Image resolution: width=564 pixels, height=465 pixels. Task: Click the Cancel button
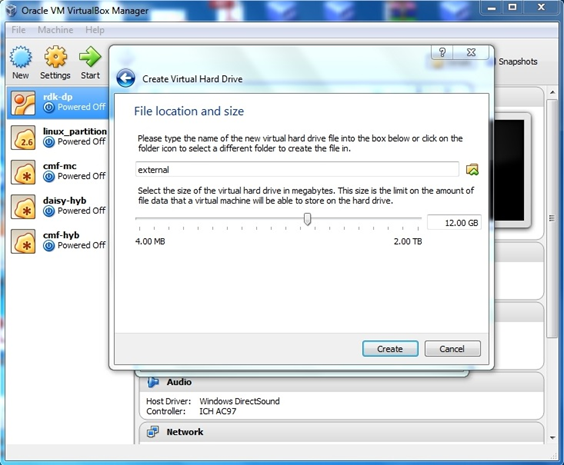[x=452, y=348]
